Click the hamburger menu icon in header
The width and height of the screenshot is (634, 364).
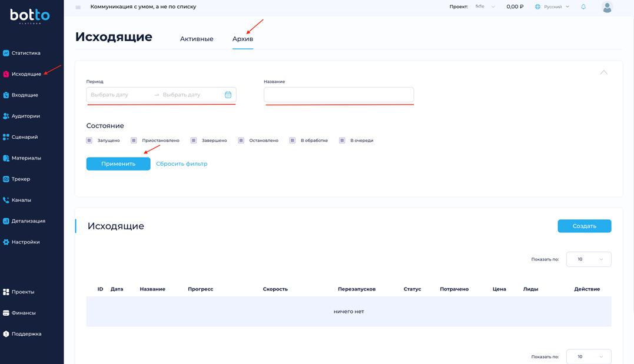[x=78, y=7]
